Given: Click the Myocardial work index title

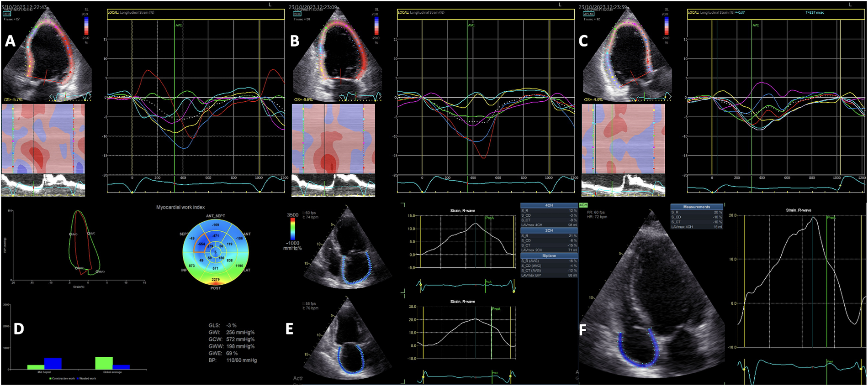Looking at the screenshot, I should point(180,207).
